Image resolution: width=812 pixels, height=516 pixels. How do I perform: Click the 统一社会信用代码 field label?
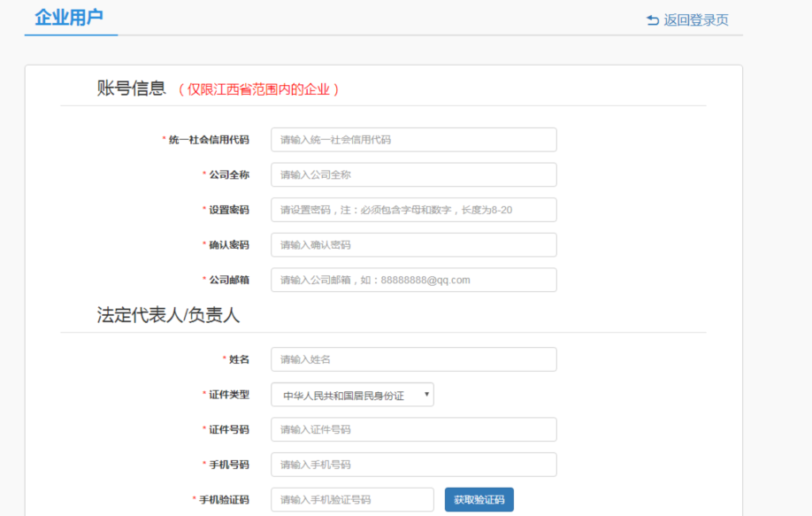point(209,140)
